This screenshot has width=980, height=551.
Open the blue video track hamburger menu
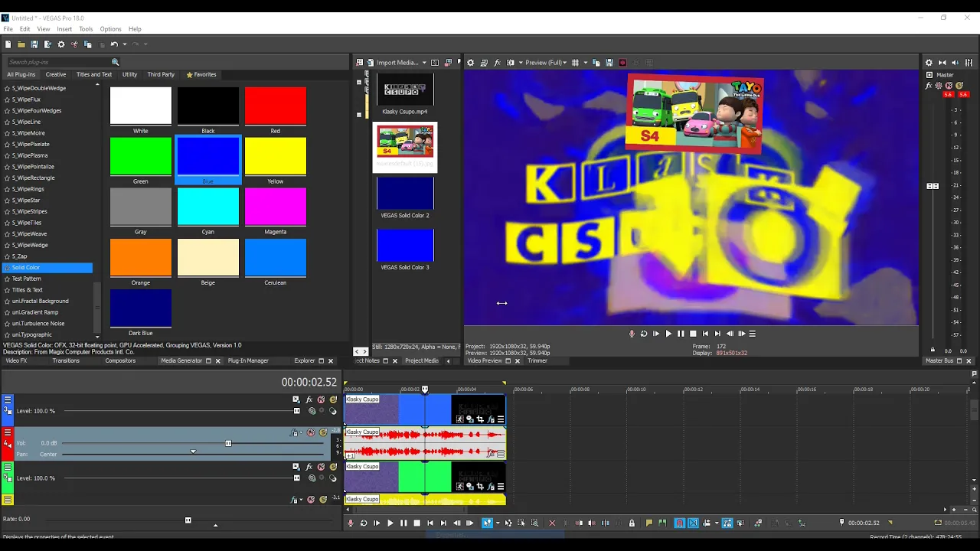(8, 399)
